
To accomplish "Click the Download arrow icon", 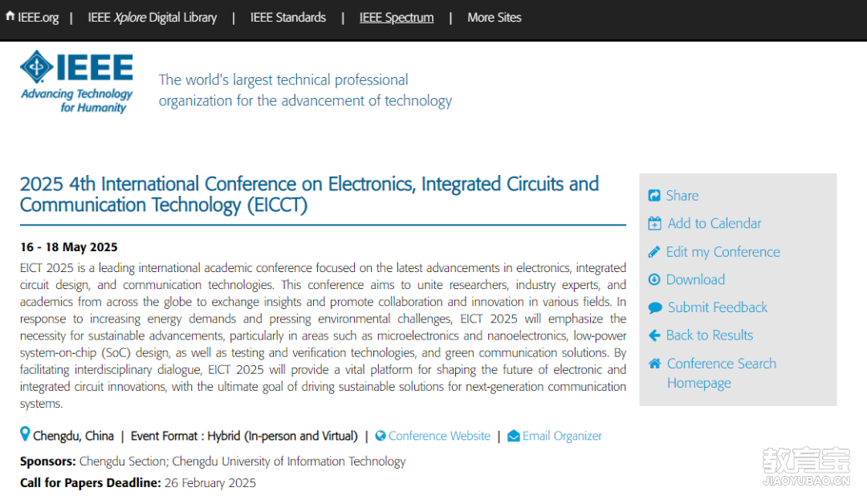I will [x=654, y=280].
